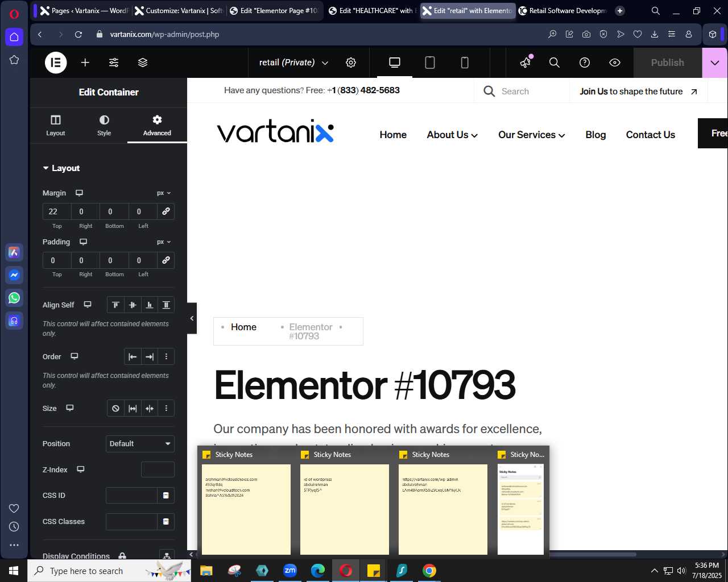Open Margin unit px dropdown

tap(164, 193)
